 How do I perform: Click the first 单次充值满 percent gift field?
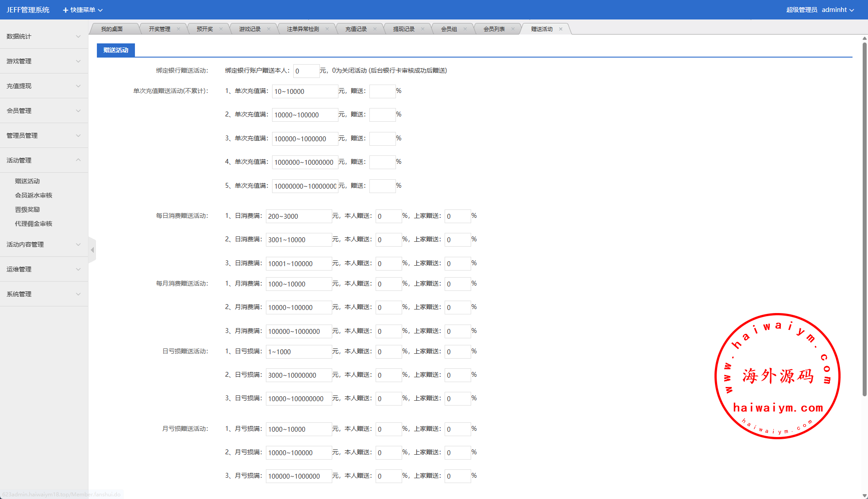(382, 91)
